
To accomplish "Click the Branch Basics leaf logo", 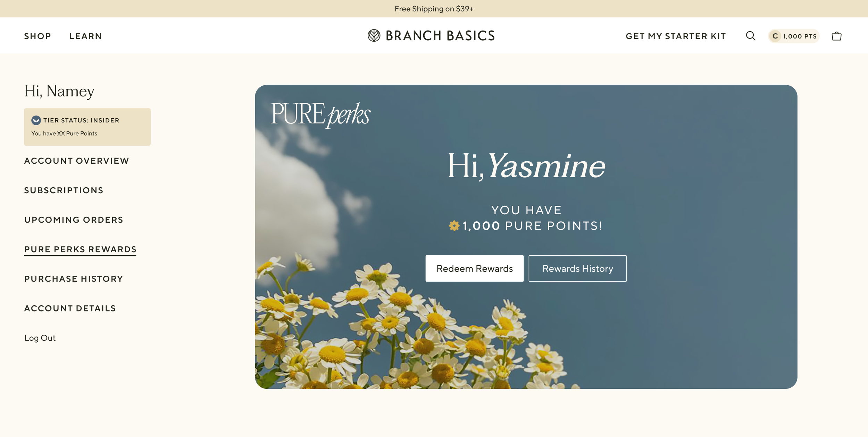I will [374, 35].
